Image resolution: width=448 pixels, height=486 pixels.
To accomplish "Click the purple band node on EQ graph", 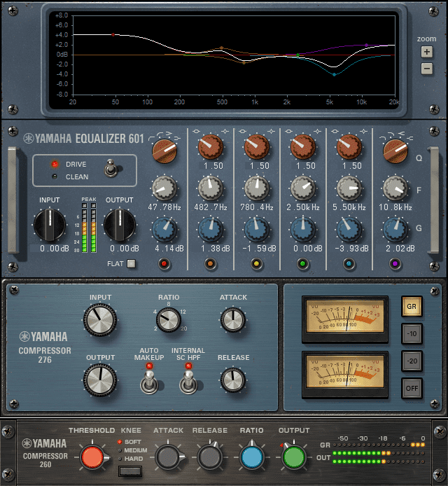I will coord(366,46).
